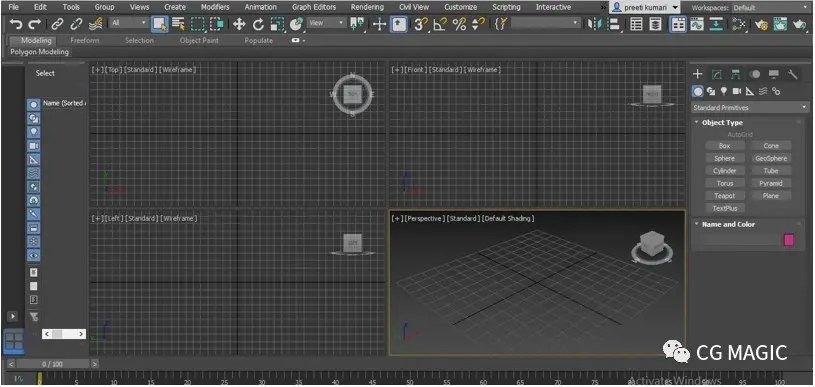This screenshot has width=815, height=387.
Task: Open the Schematic View icon
Action: [717, 24]
